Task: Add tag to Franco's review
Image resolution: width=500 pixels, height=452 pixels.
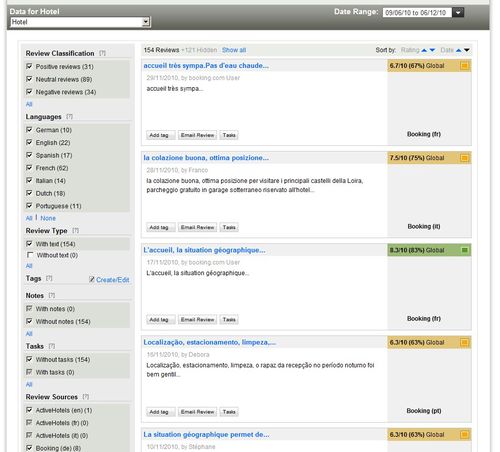Action: 160,227
